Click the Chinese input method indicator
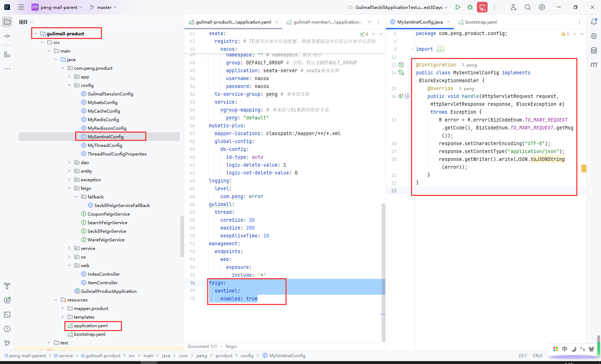 tap(565, 349)
